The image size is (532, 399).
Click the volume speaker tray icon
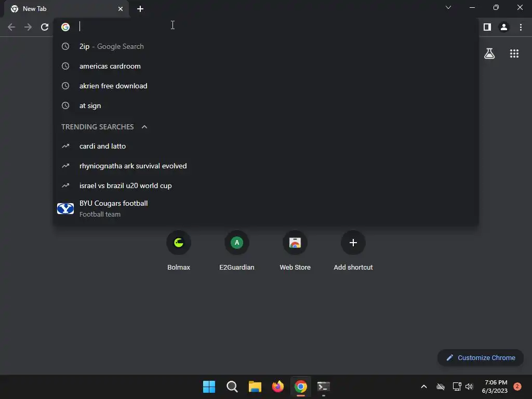tap(469, 387)
